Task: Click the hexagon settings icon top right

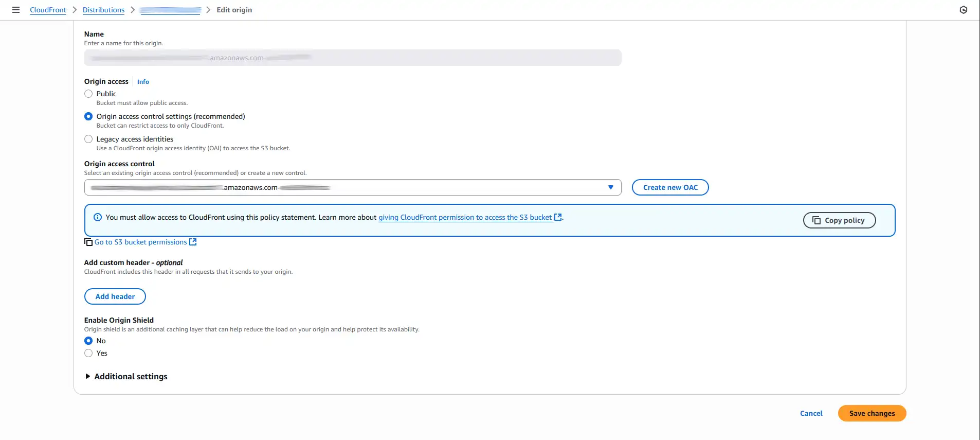Action: 964,10
